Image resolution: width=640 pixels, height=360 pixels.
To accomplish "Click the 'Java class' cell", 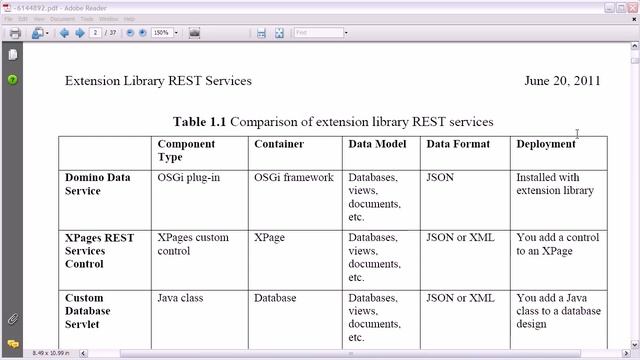I will pyautogui.click(x=180, y=298).
